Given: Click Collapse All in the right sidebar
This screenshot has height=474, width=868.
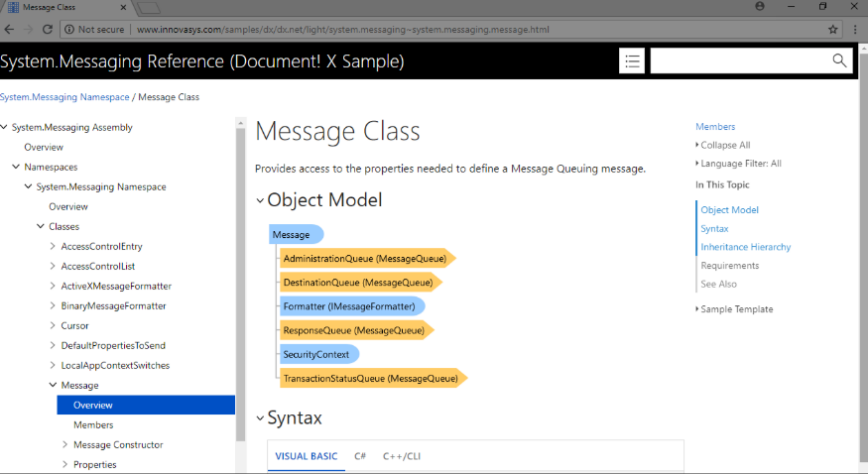Looking at the screenshot, I should (x=723, y=145).
